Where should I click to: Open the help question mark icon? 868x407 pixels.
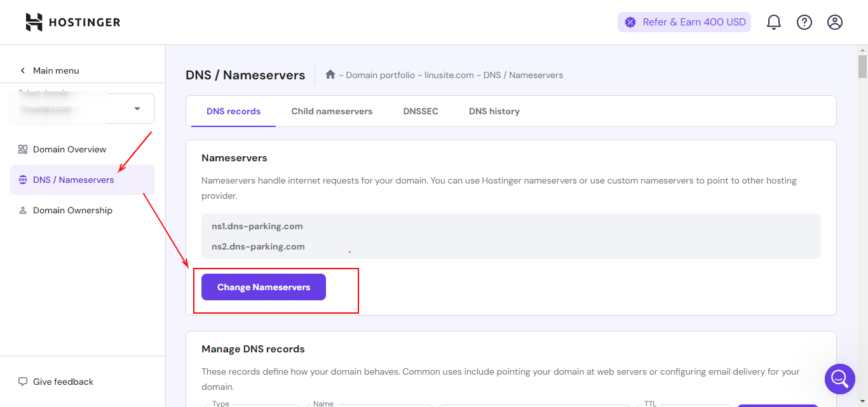pos(804,22)
